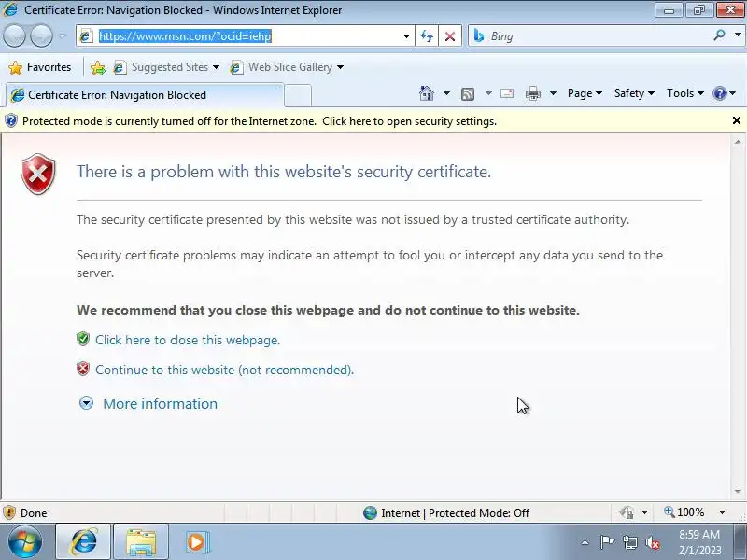Screen dimensions: 747x560
Task: Click the search magnifier icon
Action: (719, 35)
